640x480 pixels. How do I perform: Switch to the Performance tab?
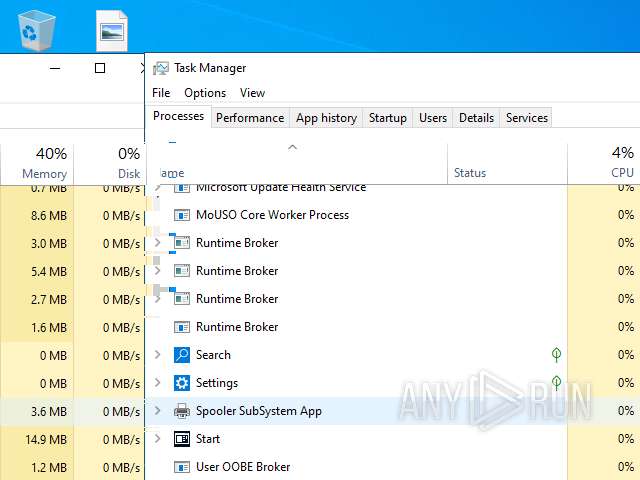click(x=250, y=118)
